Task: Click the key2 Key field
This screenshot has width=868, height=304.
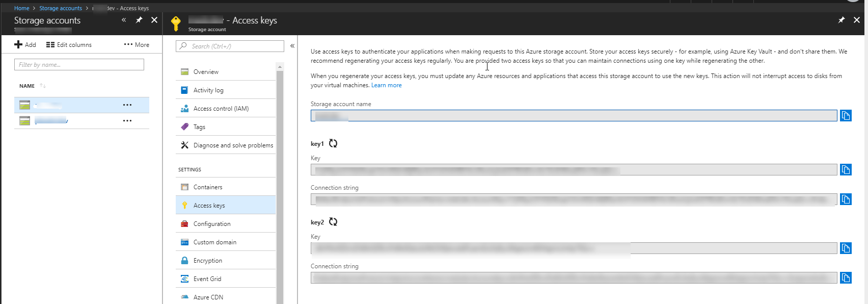Action: point(574,248)
